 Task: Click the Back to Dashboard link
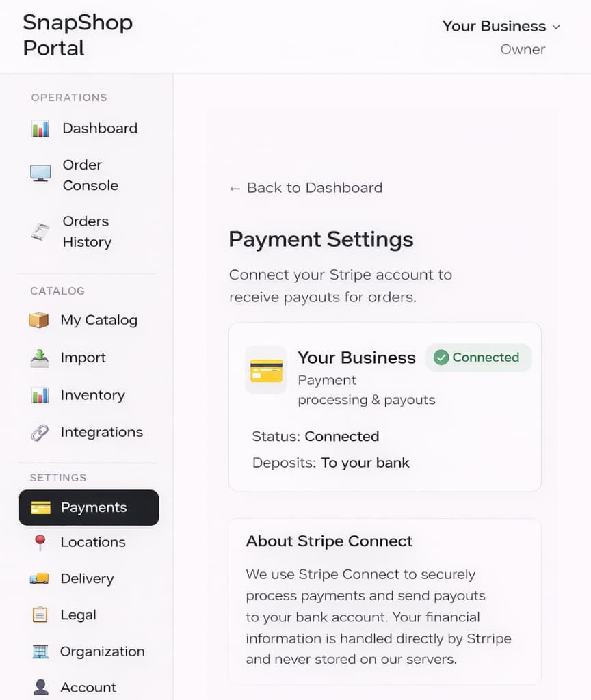tap(305, 187)
